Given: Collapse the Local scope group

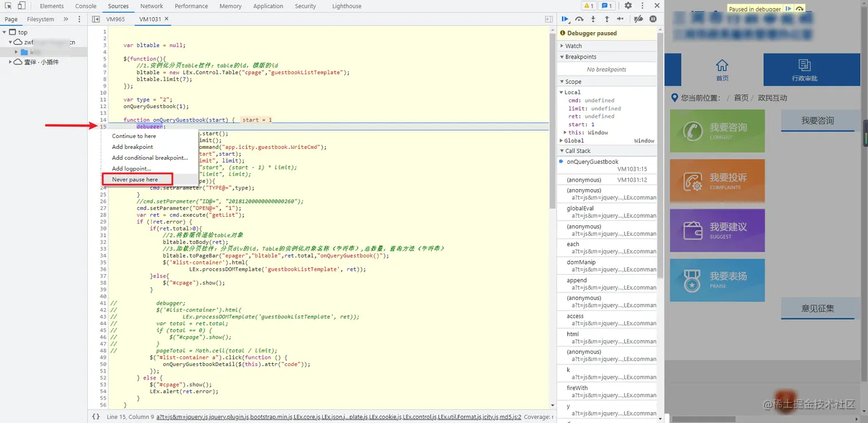Looking at the screenshot, I should 562,92.
